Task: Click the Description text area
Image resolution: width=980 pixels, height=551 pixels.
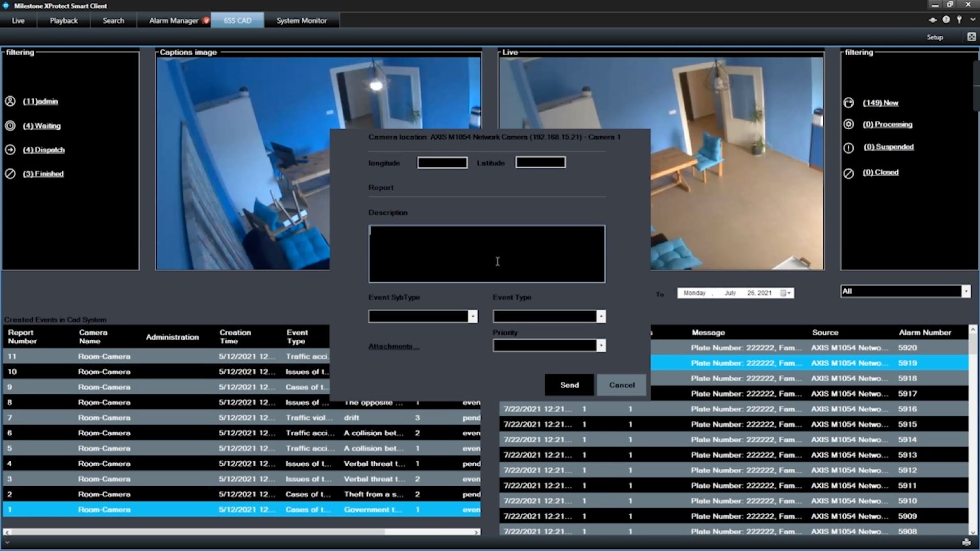Action: coord(486,254)
